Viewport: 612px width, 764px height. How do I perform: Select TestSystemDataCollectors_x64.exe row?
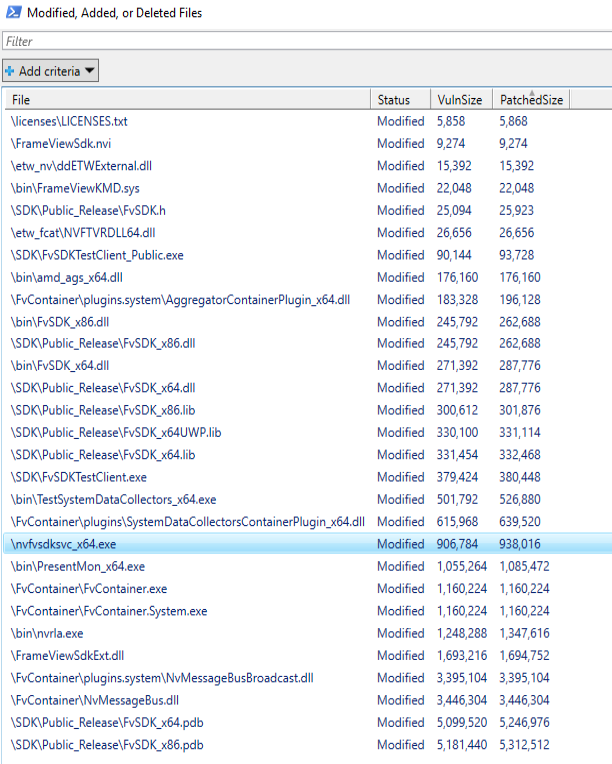coord(308,499)
